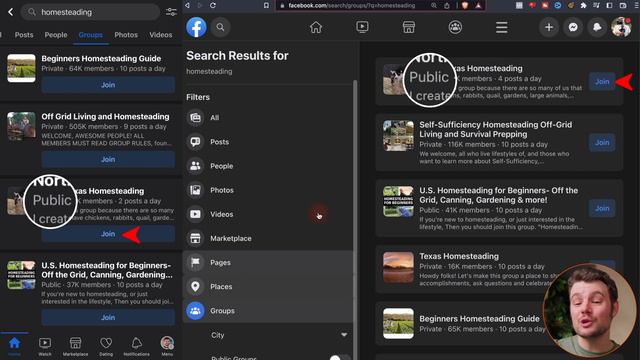Select the Pages filter
640x360 pixels.
[x=267, y=262]
